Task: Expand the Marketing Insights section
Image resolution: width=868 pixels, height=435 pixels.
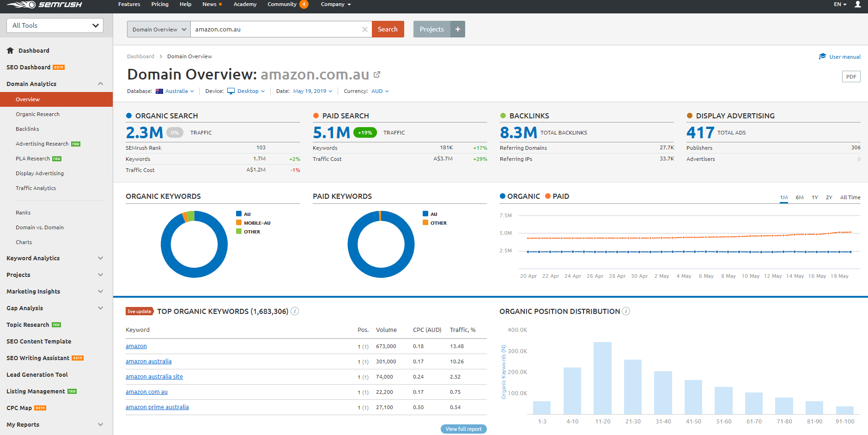Action: (x=100, y=291)
